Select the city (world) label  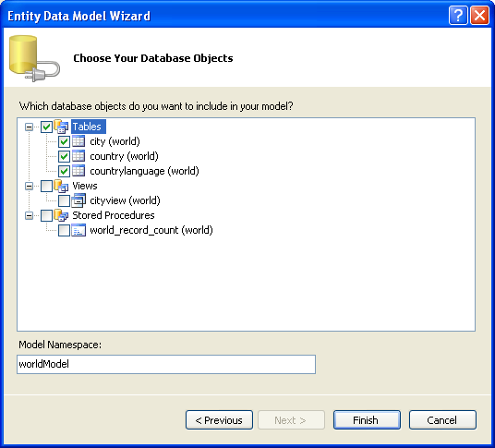pyautogui.click(x=115, y=141)
